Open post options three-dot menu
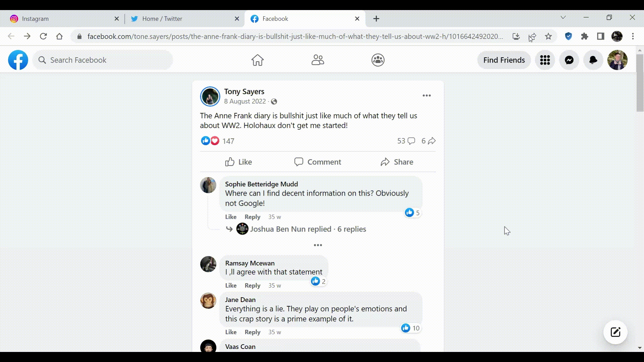Screen dimensions: 644x362 click(426, 96)
